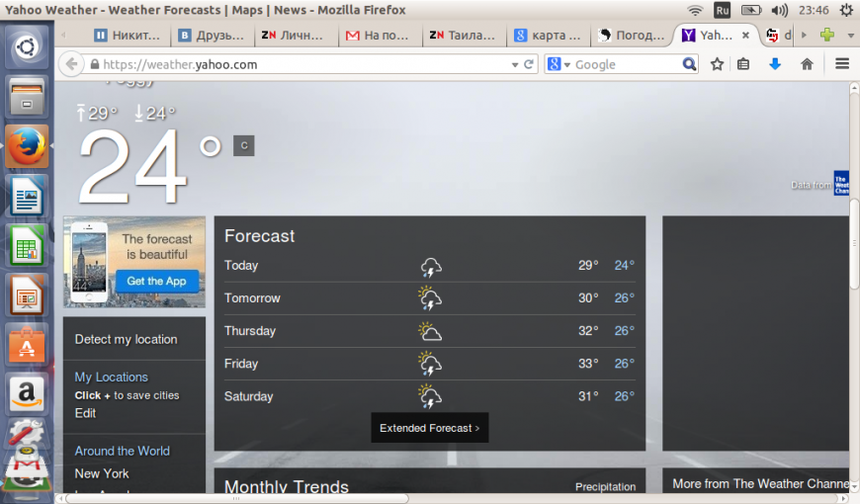Click the Weather Channel logo

[841, 183]
